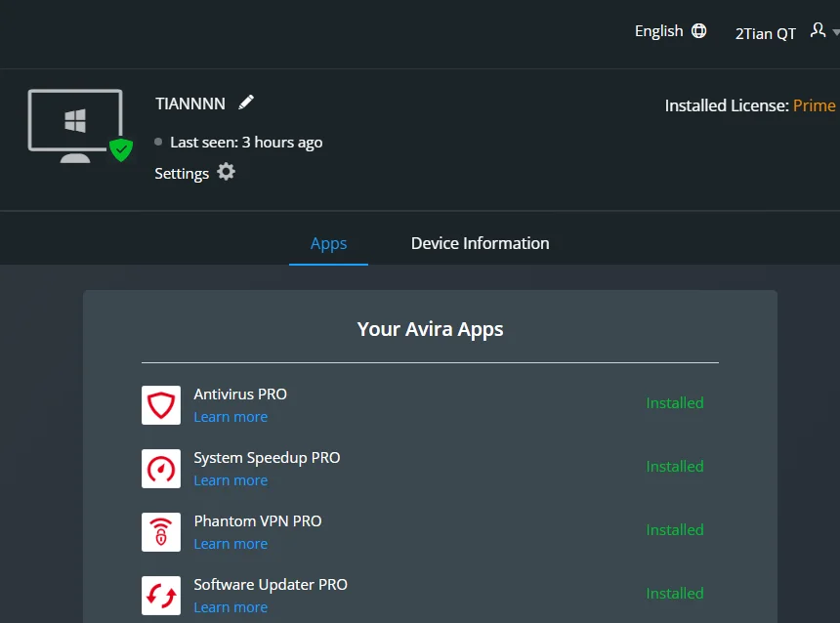Expand the account dropdown arrow
This screenshot has width=840, height=623.
point(836,32)
